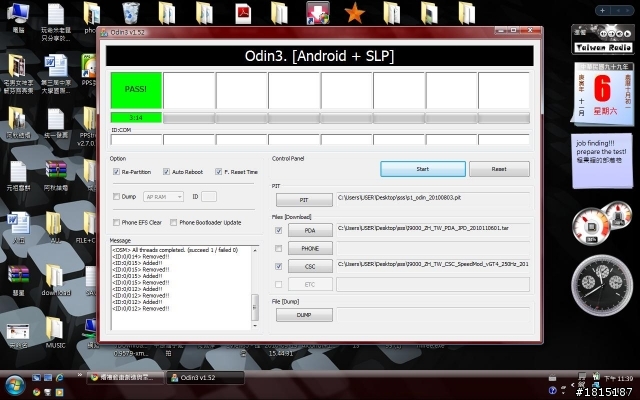Check the PHONE file checkbox
This screenshot has width=640, height=400.
278,248
